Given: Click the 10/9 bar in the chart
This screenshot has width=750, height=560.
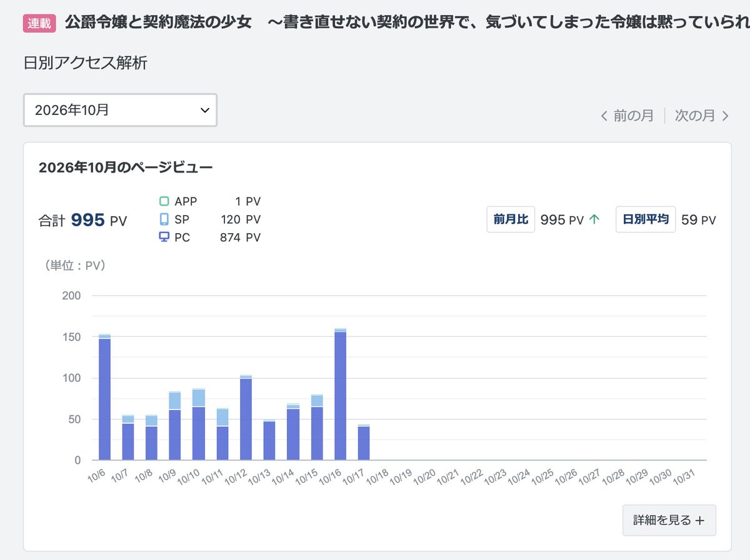Looking at the screenshot, I should 175,426.
